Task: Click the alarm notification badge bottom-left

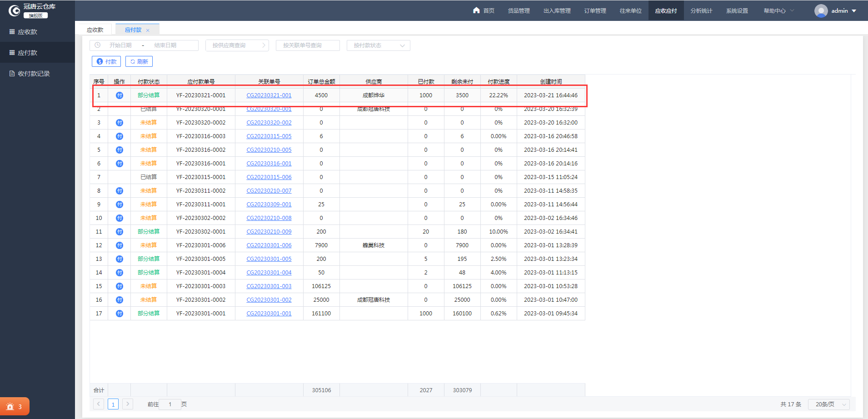Action: (x=15, y=406)
